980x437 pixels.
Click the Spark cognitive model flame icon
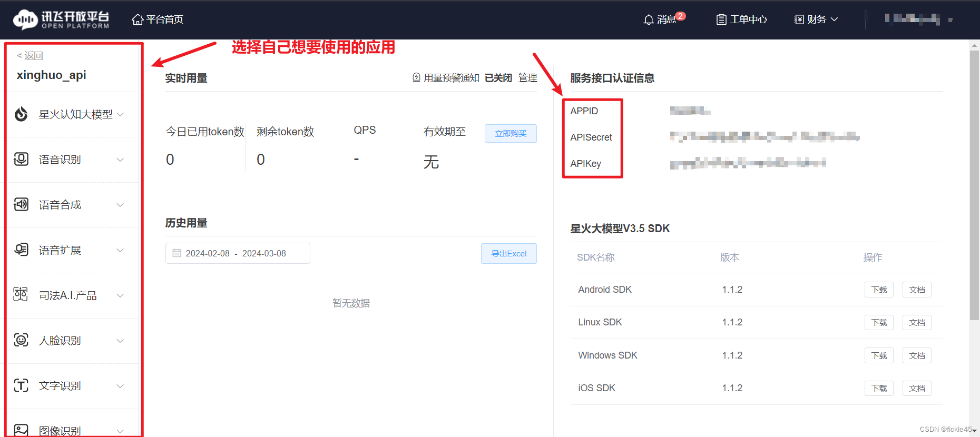pyautogui.click(x=21, y=114)
